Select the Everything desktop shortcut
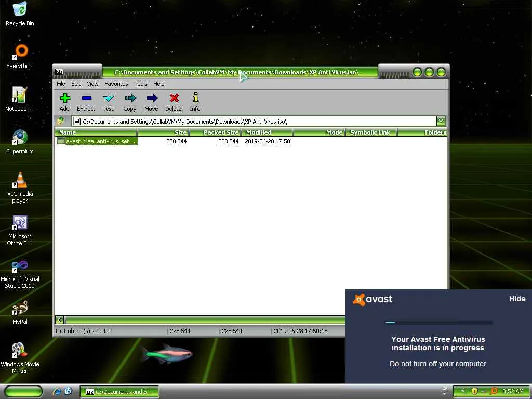Screen dimensions: 532x399 [x=20, y=57]
